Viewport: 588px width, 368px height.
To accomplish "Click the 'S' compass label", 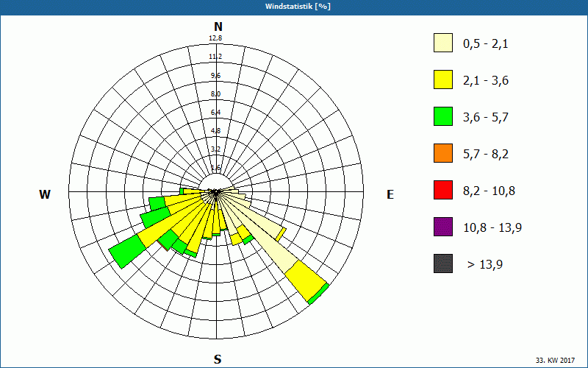I will (218, 359).
